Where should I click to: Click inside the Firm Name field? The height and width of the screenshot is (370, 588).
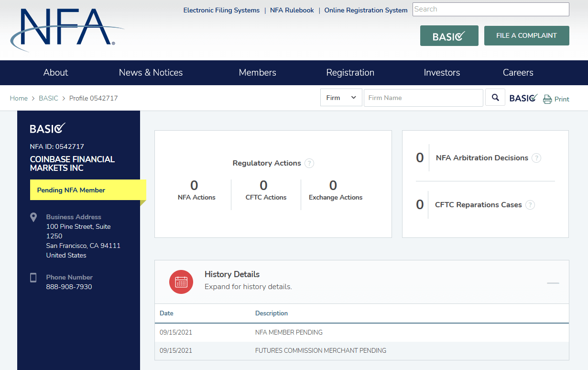tap(423, 97)
